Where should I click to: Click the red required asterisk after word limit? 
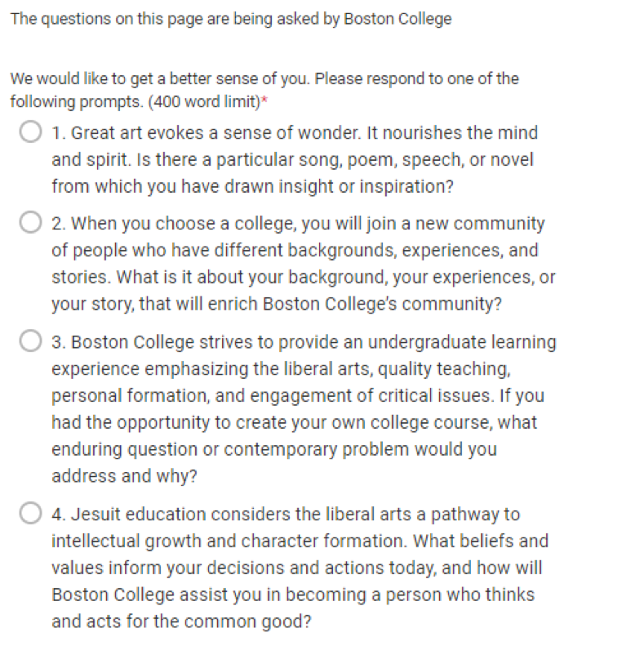(x=264, y=100)
